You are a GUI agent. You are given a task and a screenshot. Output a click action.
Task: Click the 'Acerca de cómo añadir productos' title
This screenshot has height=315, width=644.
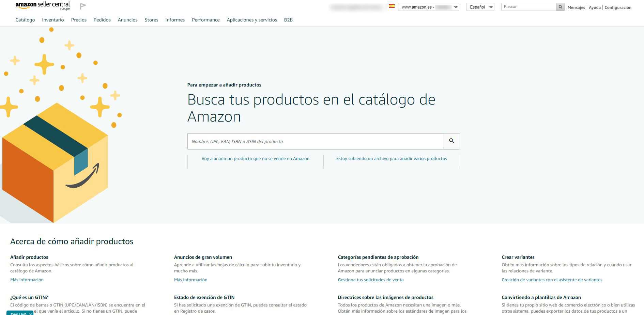click(x=72, y=241)
